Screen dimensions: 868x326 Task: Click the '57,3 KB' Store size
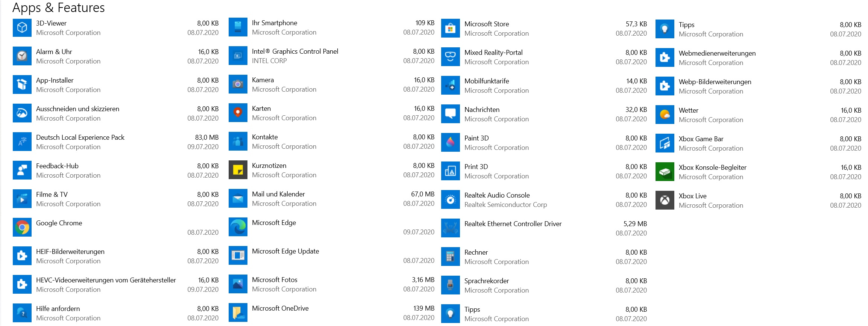click(636, 24)
